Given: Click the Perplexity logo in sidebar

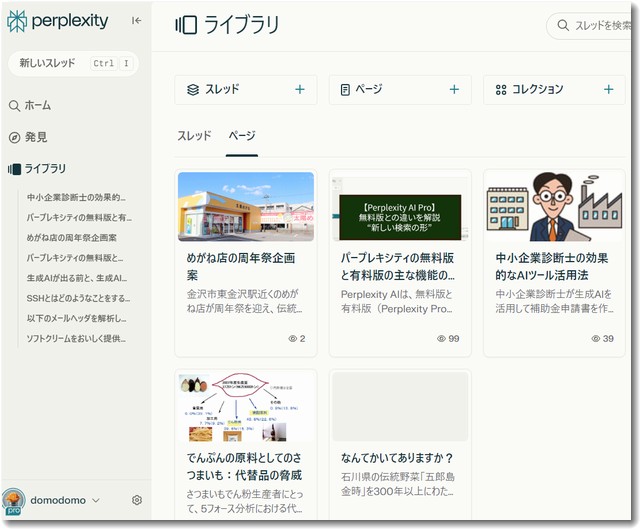Looking at the screenshot, I should [57, 22].
